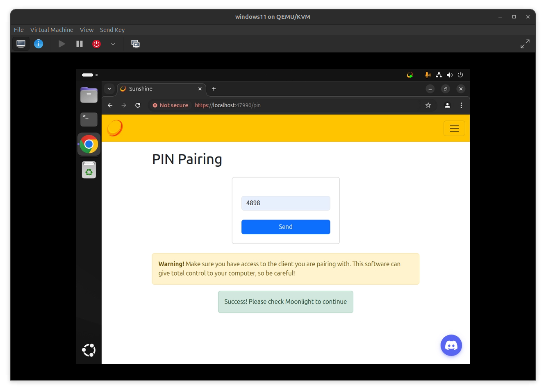This screenshot has height=392, width=546.
Task: Toggle the speaker volume in the system tray
Action: 450,75
